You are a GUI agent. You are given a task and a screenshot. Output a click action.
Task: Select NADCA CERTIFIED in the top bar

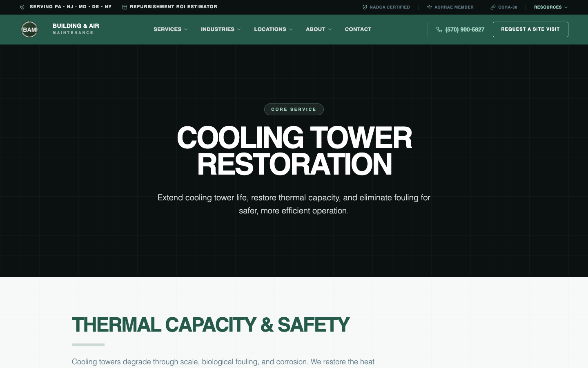(390, 7)
